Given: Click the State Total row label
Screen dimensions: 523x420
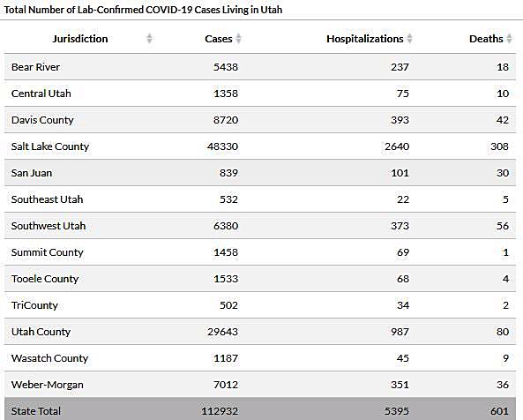Looking at the screenshot, I should [36, 411].
